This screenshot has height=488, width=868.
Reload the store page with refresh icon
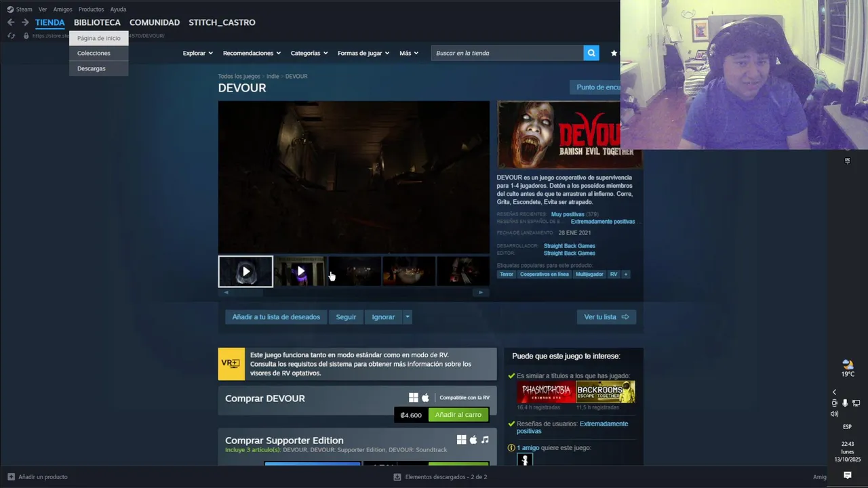click(11, 36)
